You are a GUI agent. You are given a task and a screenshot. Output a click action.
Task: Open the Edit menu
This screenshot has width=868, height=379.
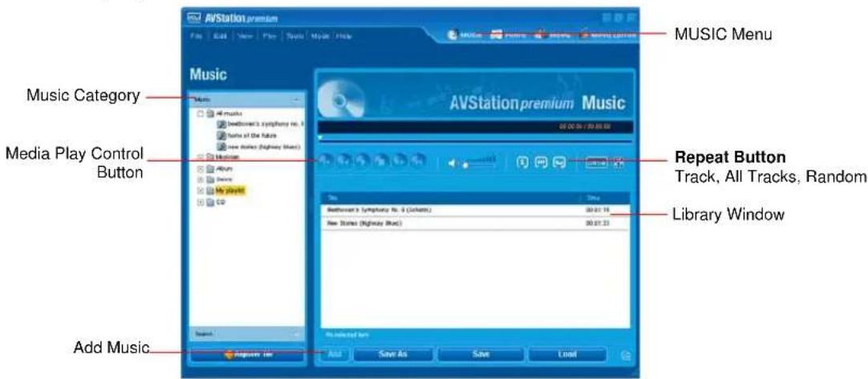click(220, 36)
